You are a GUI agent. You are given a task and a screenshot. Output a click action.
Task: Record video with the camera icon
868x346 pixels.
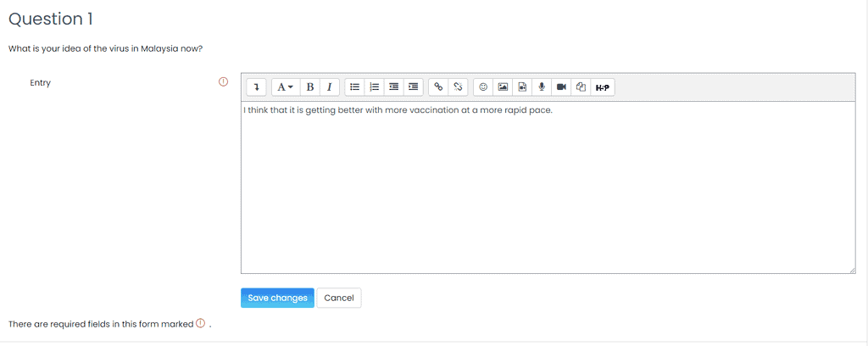click(561, 86)
